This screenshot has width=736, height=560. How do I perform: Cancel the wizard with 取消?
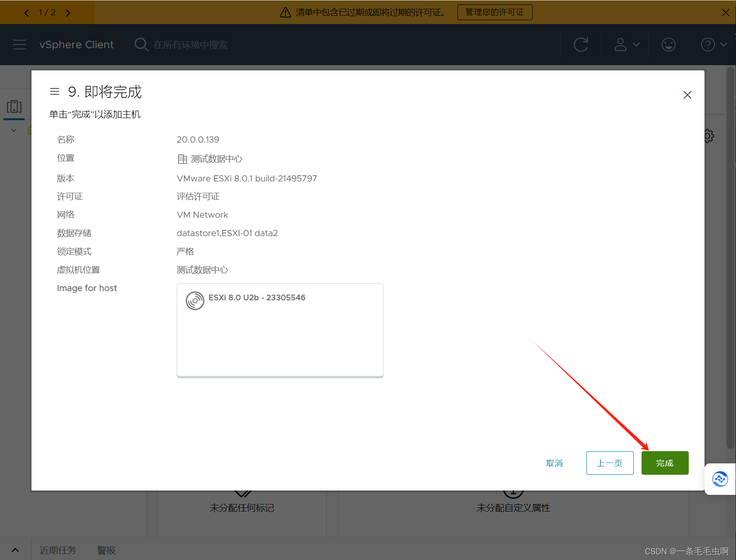pyautogui.click(x=554, y=463)
